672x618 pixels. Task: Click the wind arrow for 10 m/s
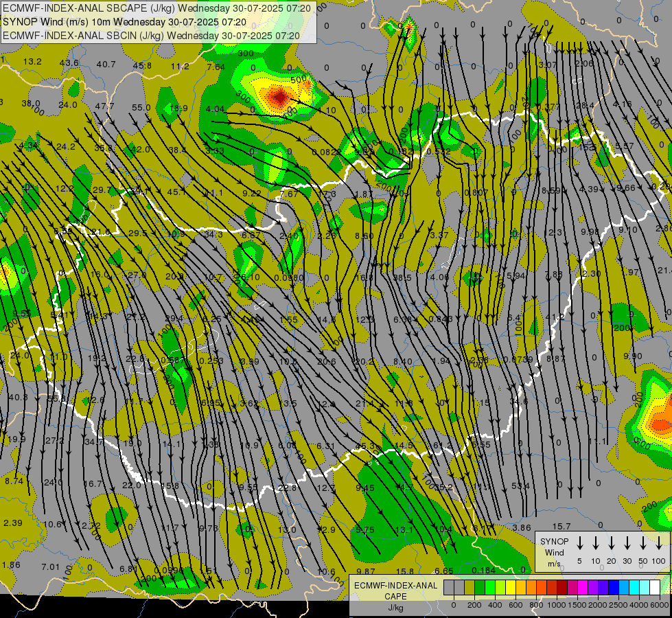tap(595, 543)
